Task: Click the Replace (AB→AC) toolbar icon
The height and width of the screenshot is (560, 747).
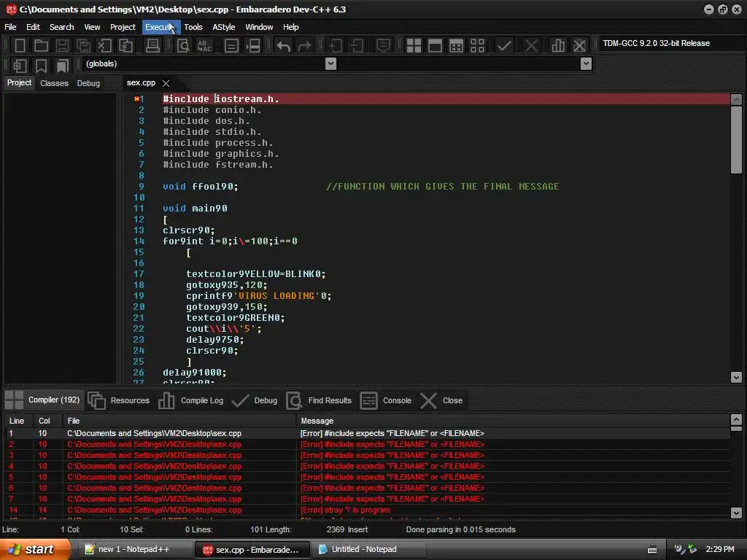Action: [205, 46]
